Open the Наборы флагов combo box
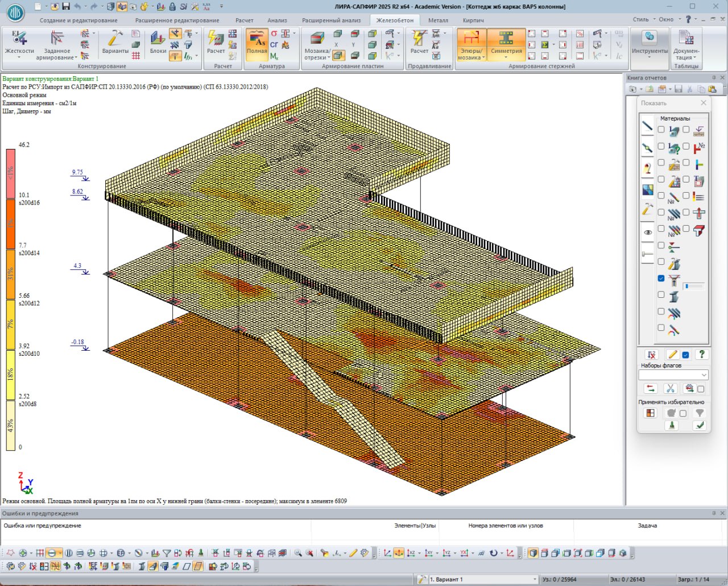 pos(704,375)
